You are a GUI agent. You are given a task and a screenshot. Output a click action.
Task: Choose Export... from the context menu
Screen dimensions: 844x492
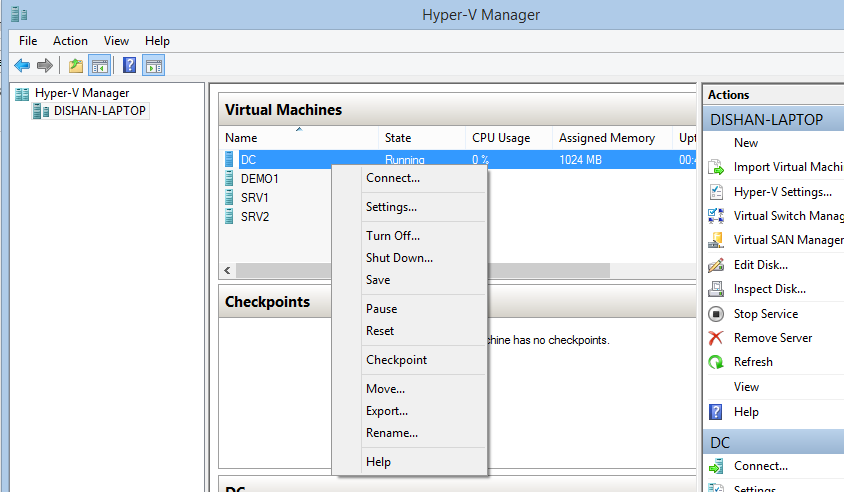coord(410,411)
